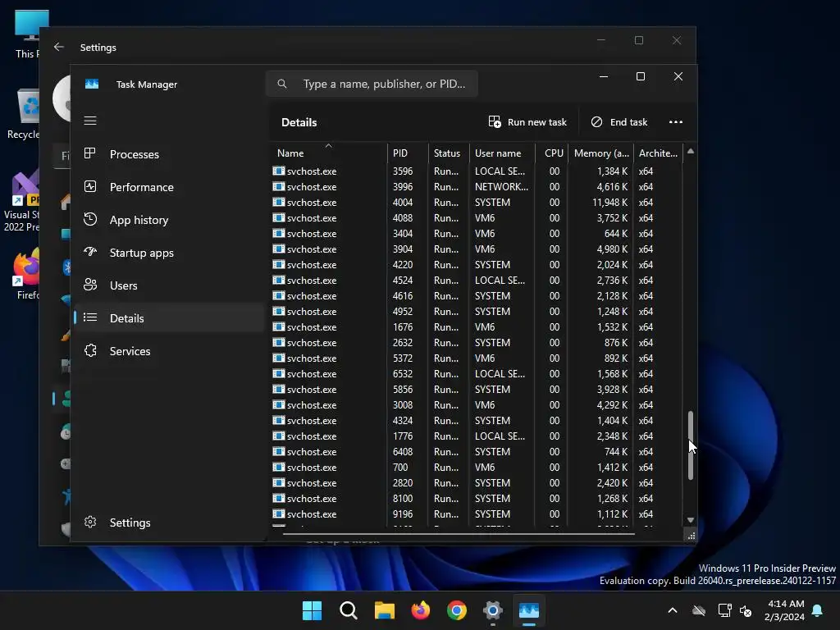Click the search magnifier icon in Task Manager
The image size is (840, 630).
coord(282,84)
